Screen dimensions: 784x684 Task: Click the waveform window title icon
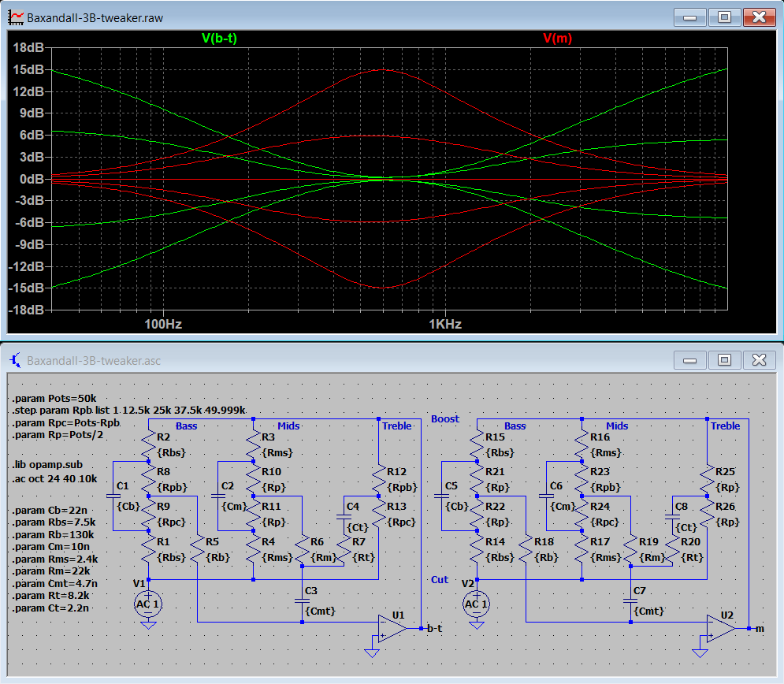click(x=16, y=17)
